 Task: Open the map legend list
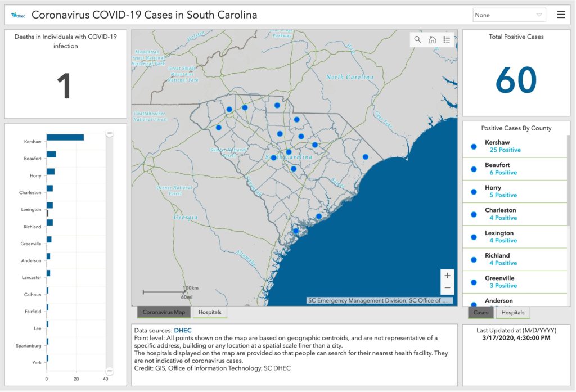click(447, 39)
